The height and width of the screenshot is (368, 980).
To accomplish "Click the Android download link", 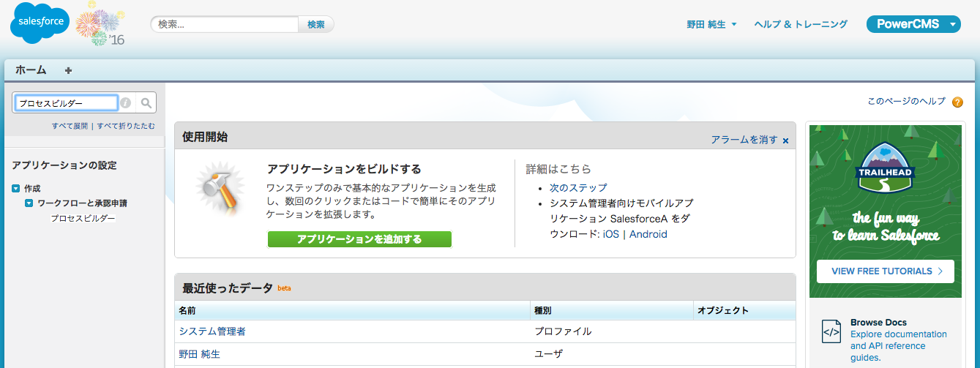I will pyautogui.click(x=648, y=234).
